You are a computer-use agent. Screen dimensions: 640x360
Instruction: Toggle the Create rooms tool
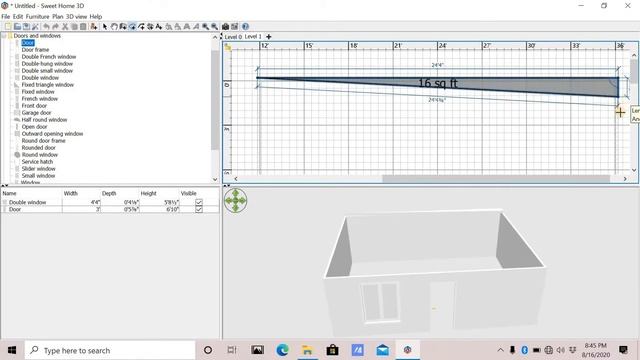(132, 27)
